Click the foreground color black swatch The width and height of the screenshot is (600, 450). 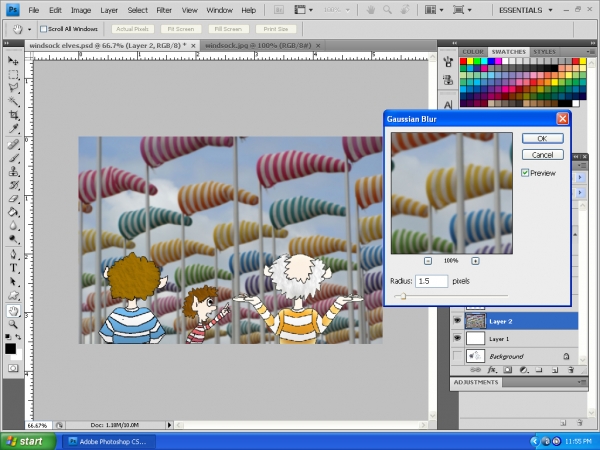click(x=10, y=349)
